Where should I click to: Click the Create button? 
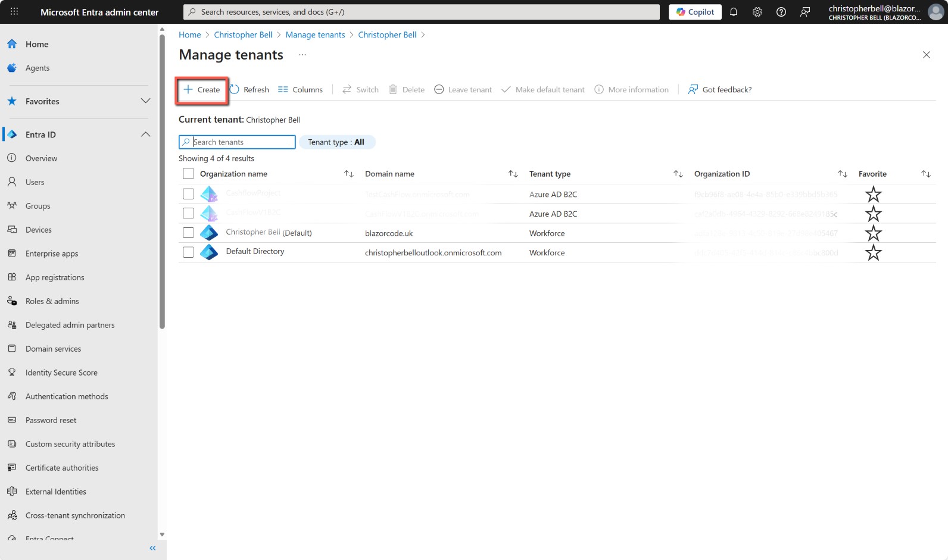pyautogui.click(x=202, y=90)
